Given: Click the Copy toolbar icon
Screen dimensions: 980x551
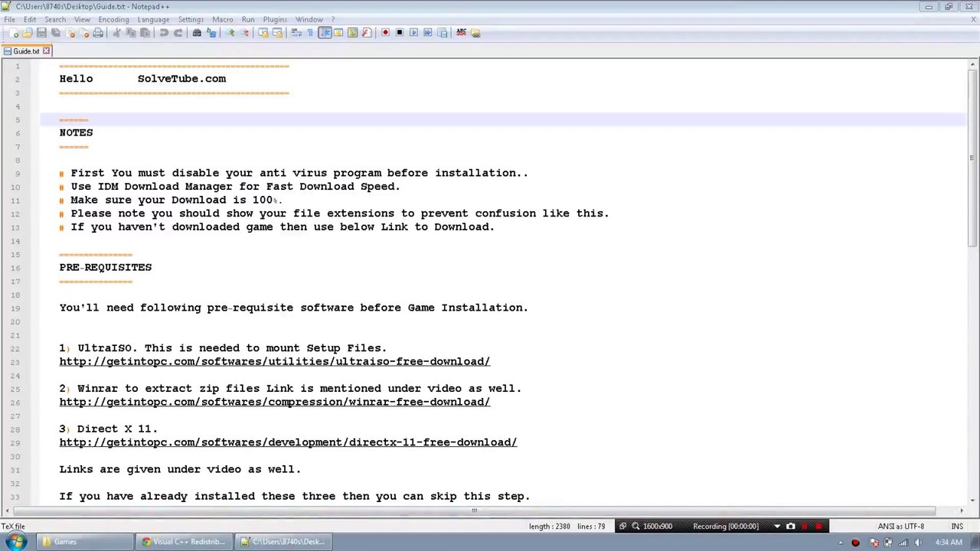Looking at the screenshot, I should 131,33.
